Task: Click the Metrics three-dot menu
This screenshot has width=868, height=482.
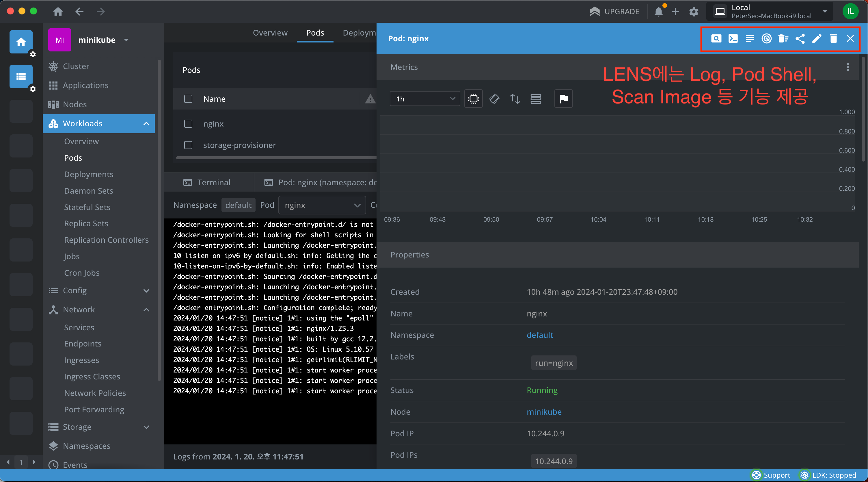Action: pos(847,67)
